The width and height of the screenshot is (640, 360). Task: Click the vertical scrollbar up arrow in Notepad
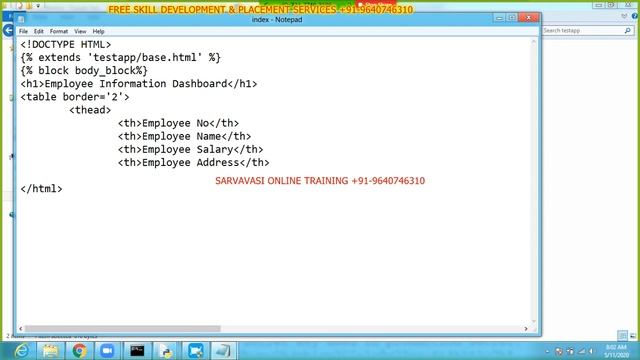534,42
